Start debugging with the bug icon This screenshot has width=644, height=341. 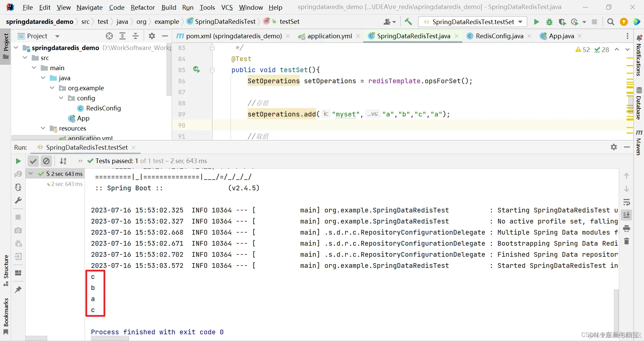coord(549,22)
